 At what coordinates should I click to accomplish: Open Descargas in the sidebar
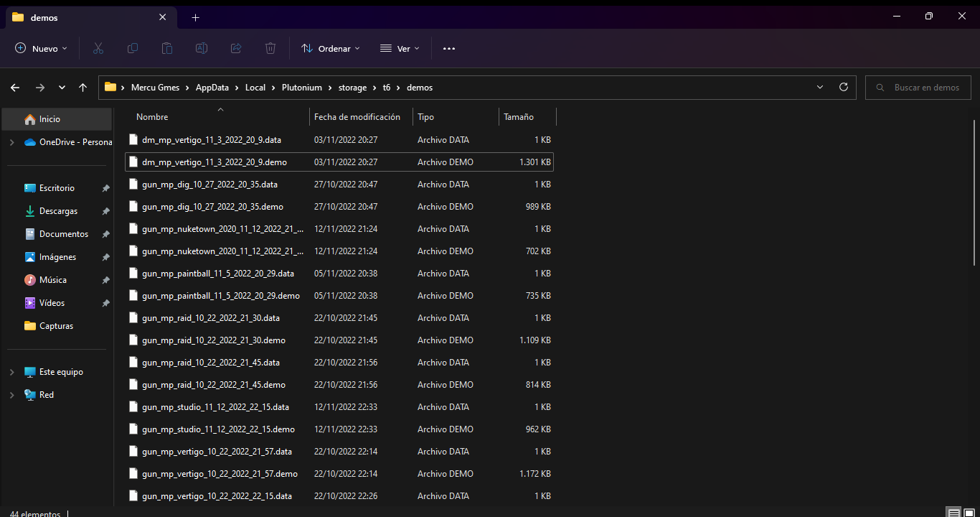pyautogui.click(x=58, y=211)
